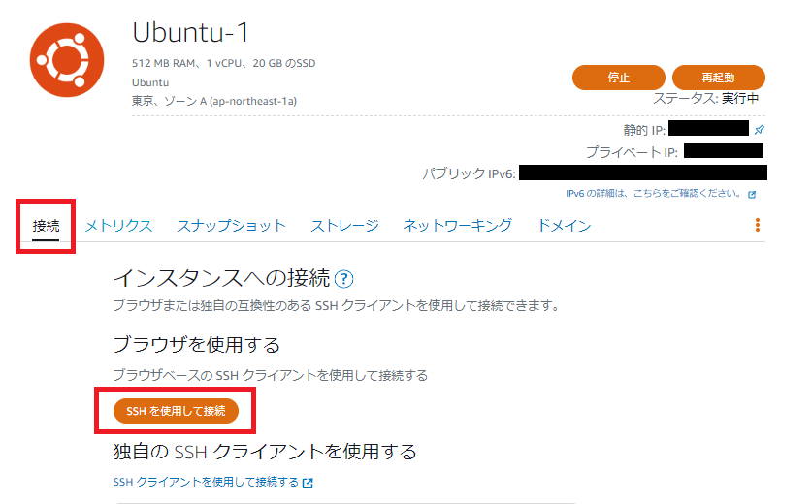Click the Ubuntu logo icon
Viewport: 812px width, 504px height.
tap(67, 60)
